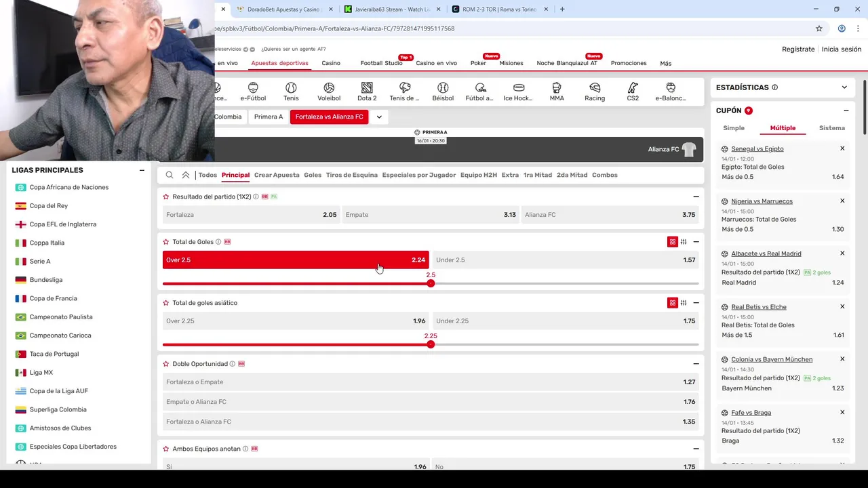This screenshot has width=868, height=488.
Task: Remove Nigeria vs Marruecos from coupon
Action: click(x=842, y=201)
